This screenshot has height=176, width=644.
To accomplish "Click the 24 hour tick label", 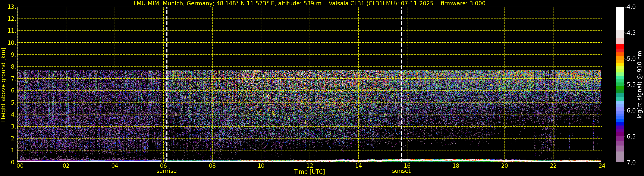I will (x=602, y=166).
